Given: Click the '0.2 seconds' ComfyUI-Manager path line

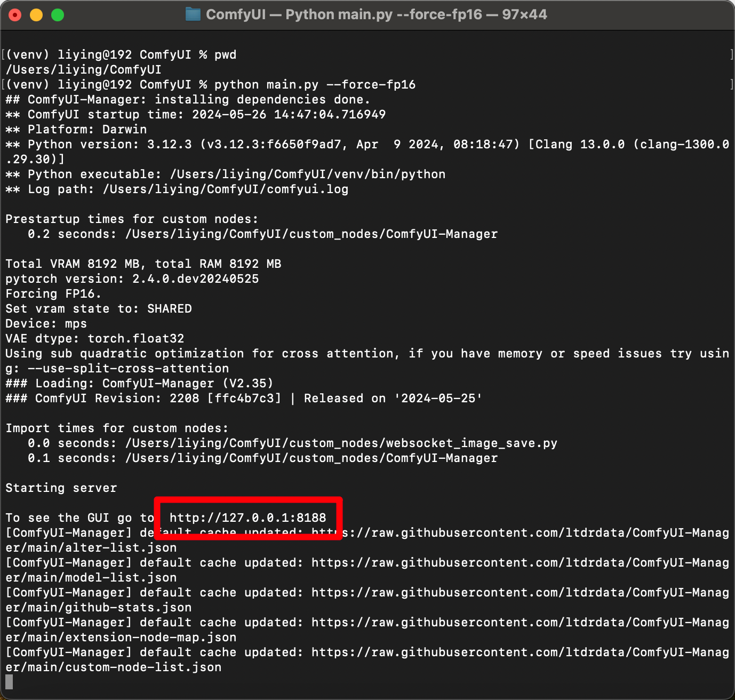Looking at the screenshot, I should click(262, 234).
